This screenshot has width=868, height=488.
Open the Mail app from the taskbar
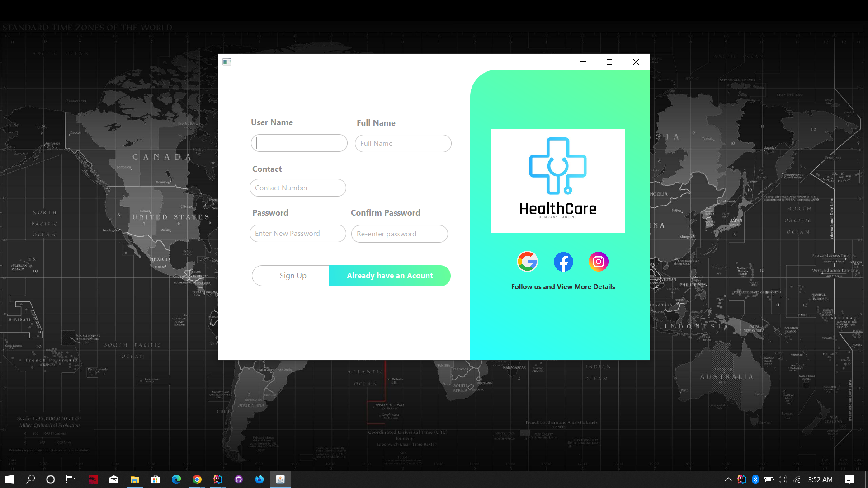coord(114,479)
